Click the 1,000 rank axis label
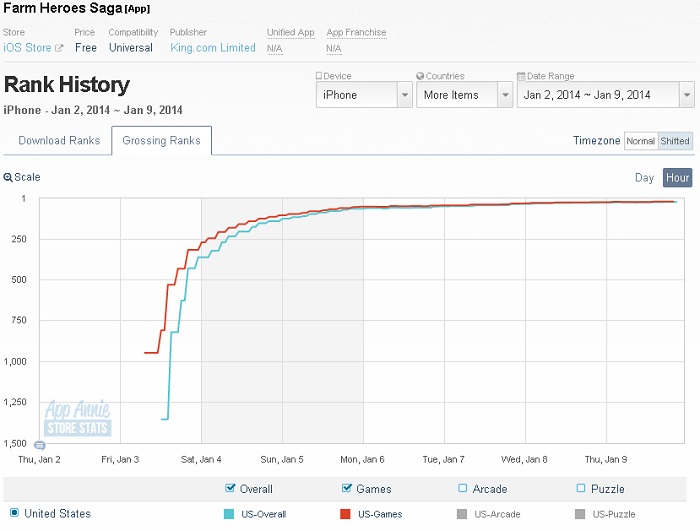 click(15, 361)
